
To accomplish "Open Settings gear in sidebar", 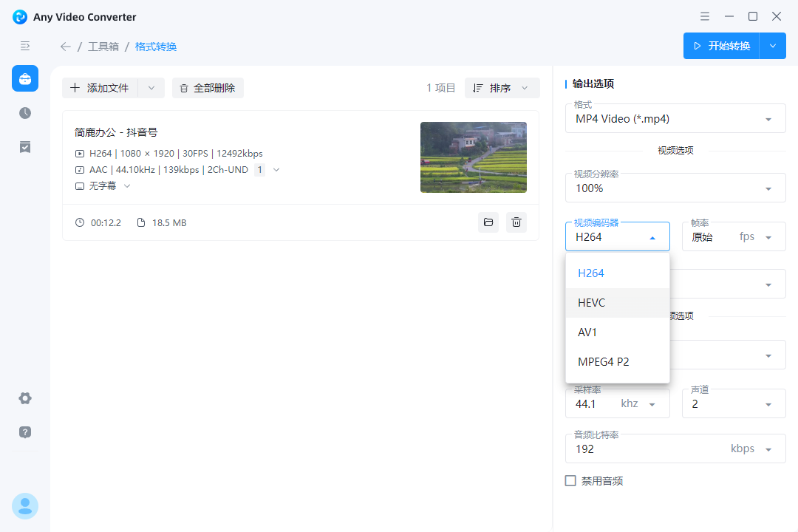I will tap(25, 398).
